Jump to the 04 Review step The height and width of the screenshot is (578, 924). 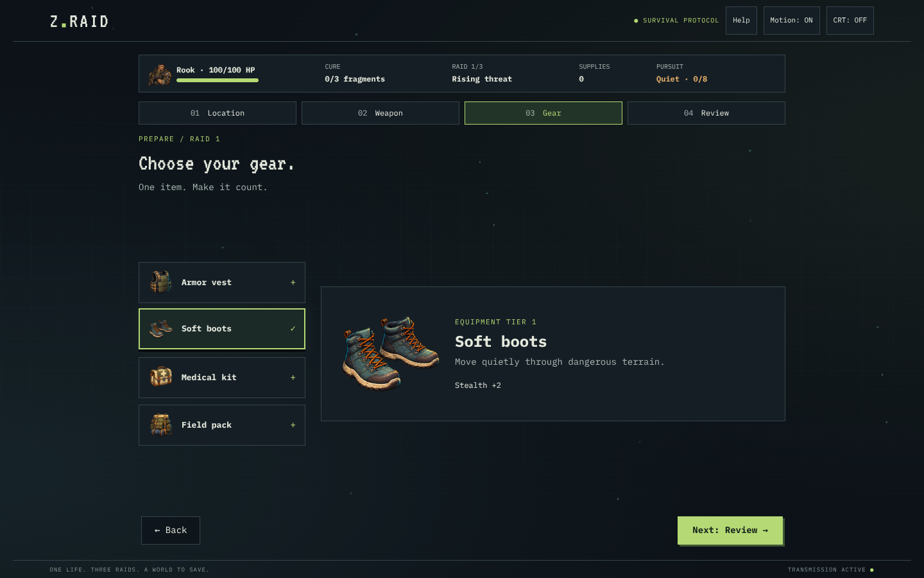706,113
